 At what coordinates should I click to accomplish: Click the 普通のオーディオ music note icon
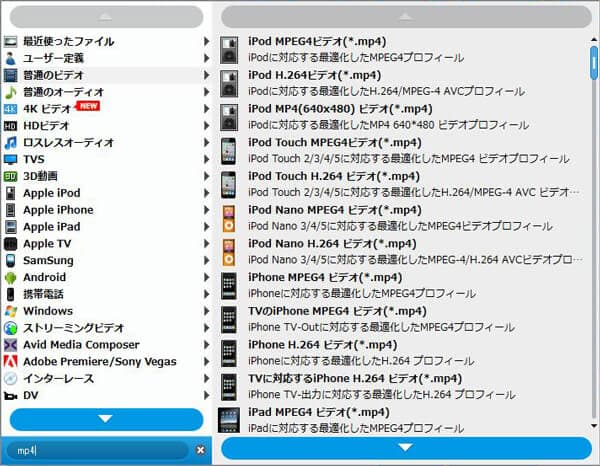10,92
